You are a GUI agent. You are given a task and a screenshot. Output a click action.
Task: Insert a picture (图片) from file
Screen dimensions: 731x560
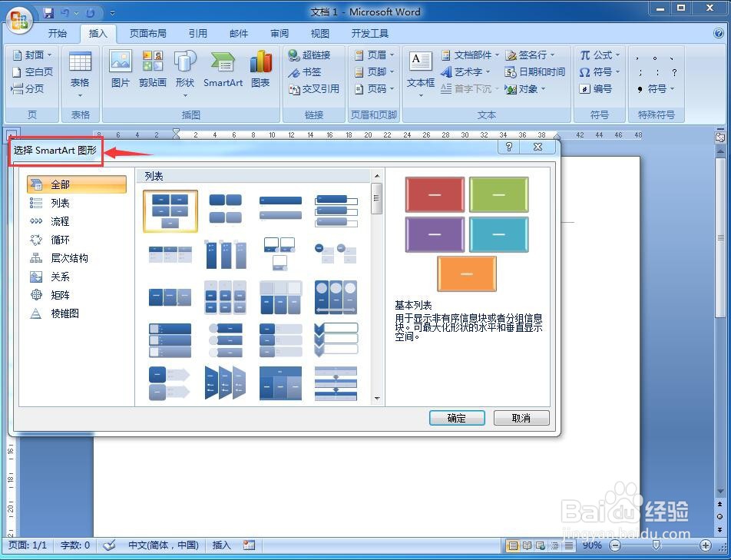[x=121, y=69]
